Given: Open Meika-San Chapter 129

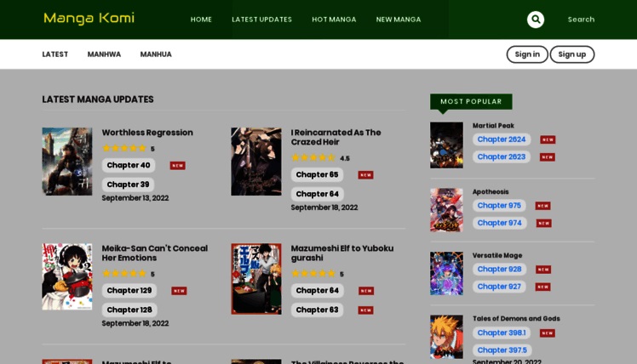Looking at the screenshot, I should (129, 291).
